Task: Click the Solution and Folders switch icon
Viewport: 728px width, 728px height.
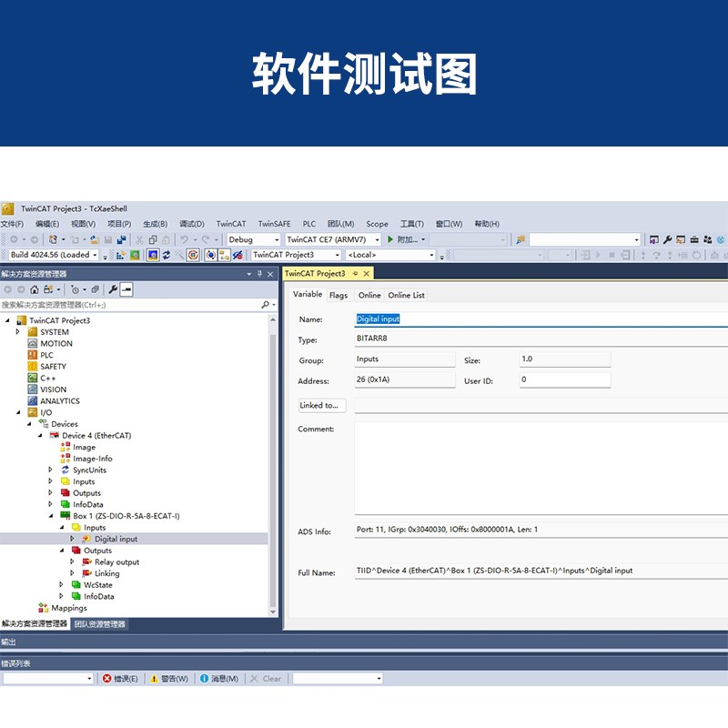Action: coord(48,289)
